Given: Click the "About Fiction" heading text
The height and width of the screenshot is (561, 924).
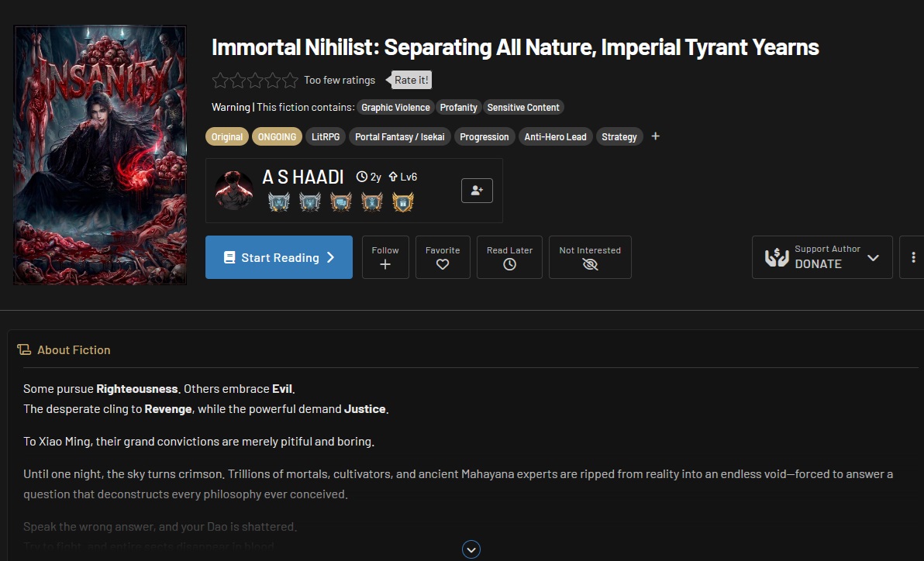Looking at the screenshot, I should click(74, 350).
